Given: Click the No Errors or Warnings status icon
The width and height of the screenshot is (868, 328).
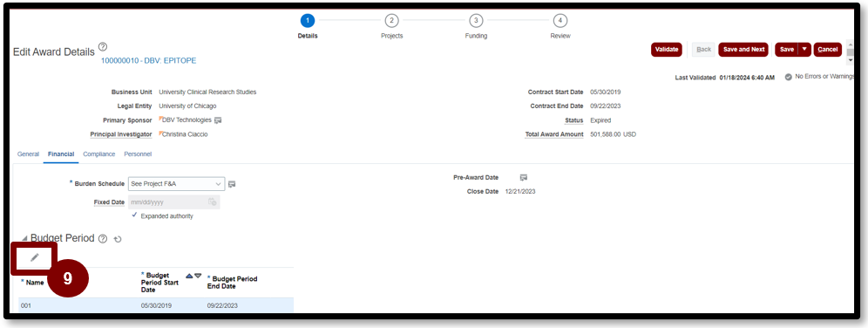Looking at the screenshot, I should pos(789,77).
